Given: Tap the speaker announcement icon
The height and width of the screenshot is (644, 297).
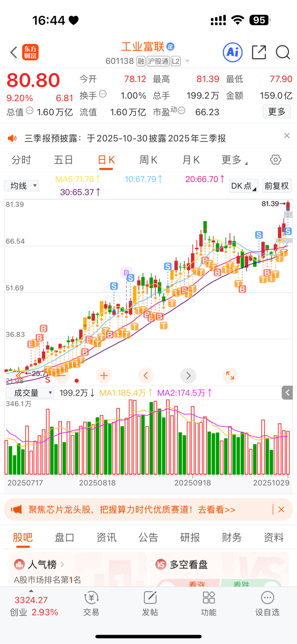Looking at the screenshot, I should tap(12, 138).
